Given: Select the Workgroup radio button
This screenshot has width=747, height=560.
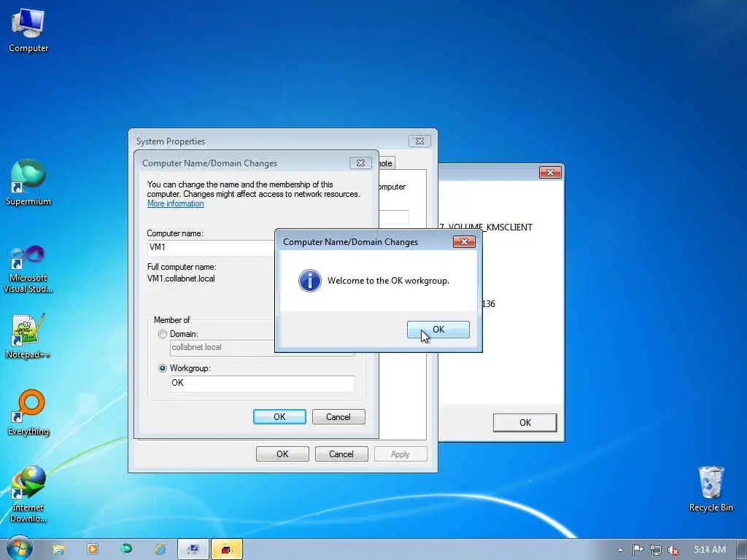Looking at the screenshot, I should point(163,368).
